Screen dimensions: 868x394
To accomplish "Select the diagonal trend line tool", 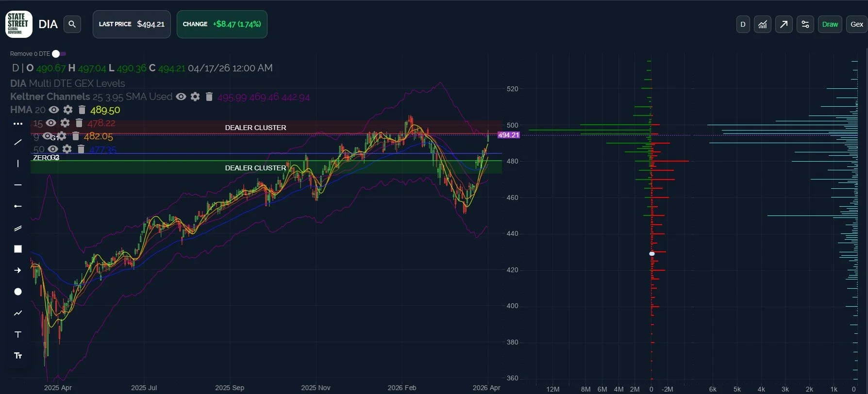I will point(18,142).
